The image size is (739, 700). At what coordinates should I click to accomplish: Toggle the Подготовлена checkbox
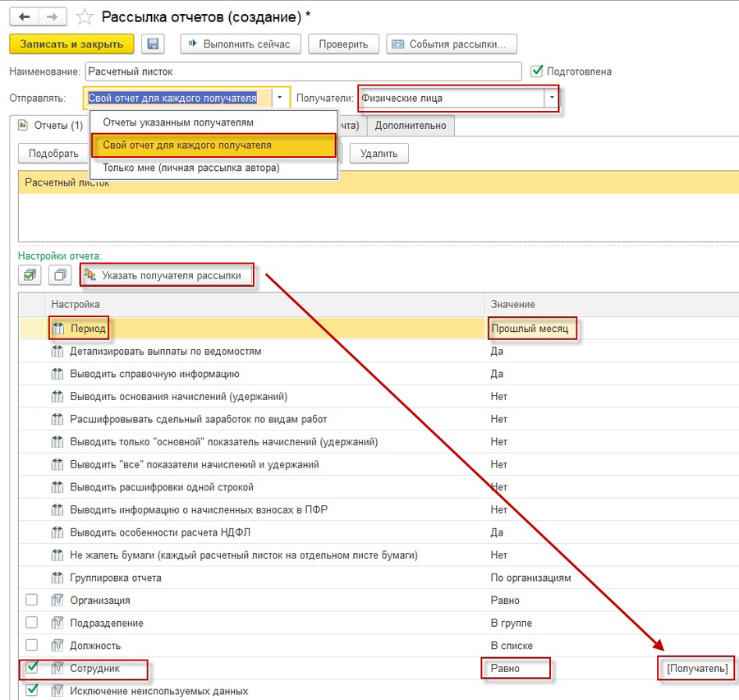click(538, 71)
